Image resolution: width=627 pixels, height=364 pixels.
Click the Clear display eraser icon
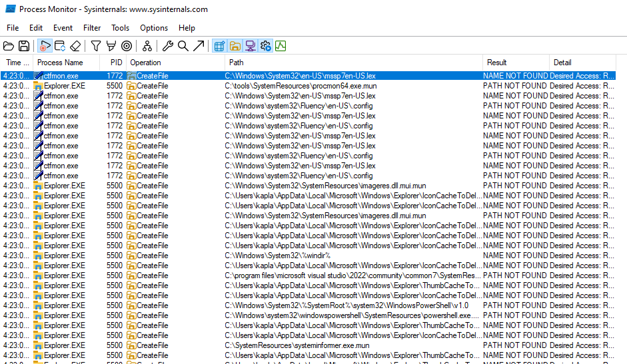pyautogui.click(x=75, y=47)
